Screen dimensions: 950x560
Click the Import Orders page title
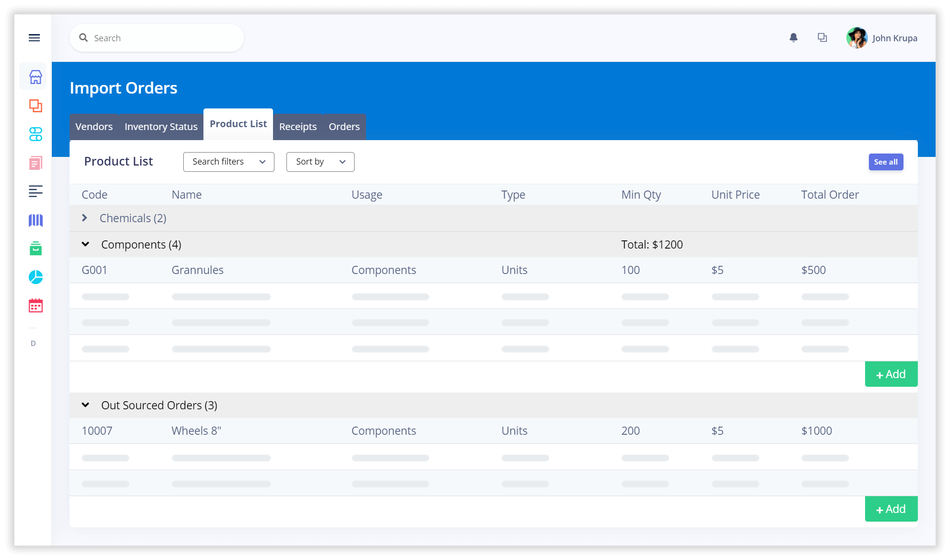pos(123,88)
